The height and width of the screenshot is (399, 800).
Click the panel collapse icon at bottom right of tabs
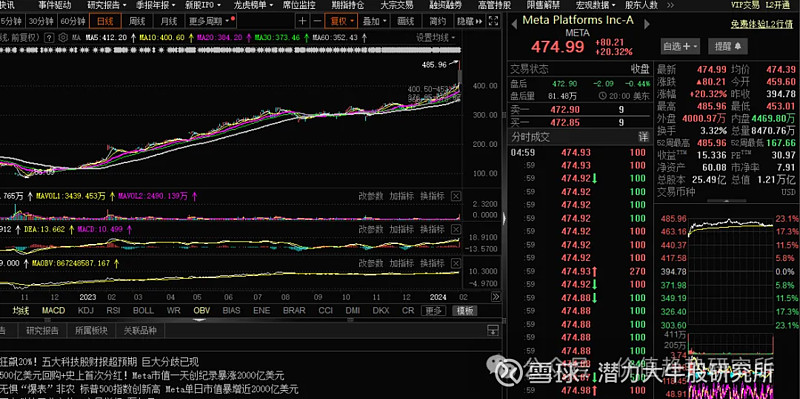(492, 330)
